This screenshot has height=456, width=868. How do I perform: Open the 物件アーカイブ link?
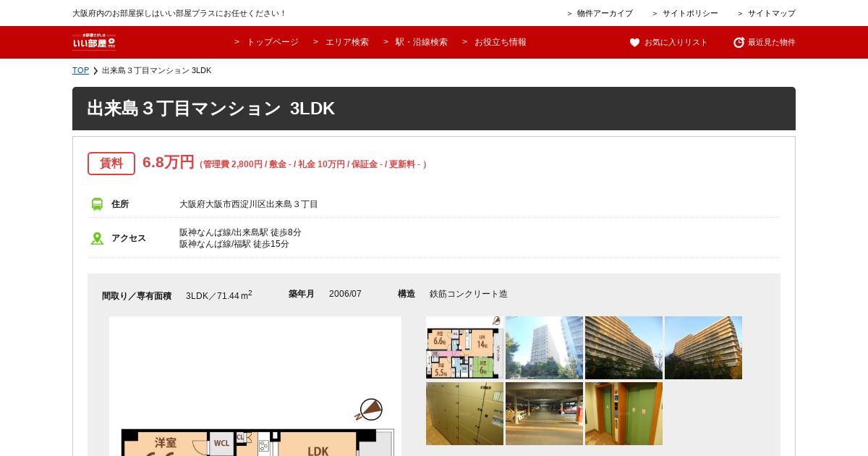pyautogui.click(x=605, y=13)
